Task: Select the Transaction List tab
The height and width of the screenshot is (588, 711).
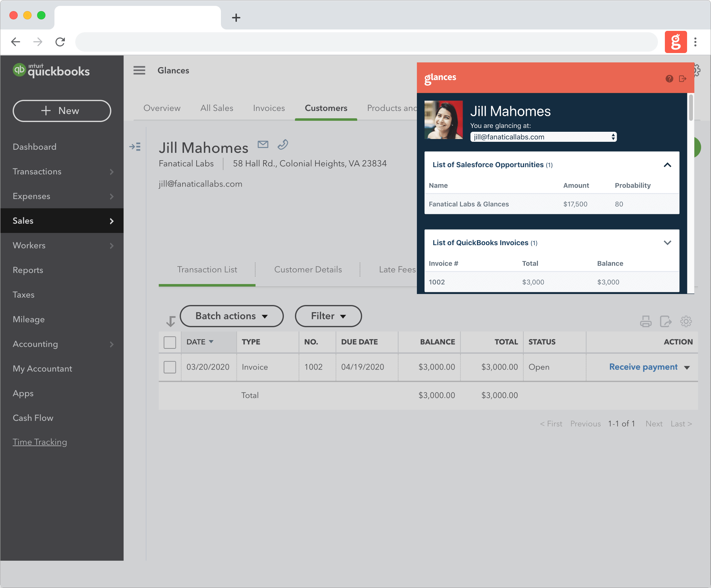Action: [207, 269]
